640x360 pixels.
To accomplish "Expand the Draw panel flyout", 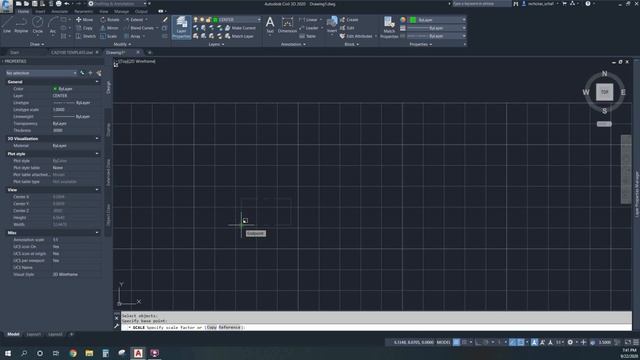I will pyautogui.click(x=37, y=44).
